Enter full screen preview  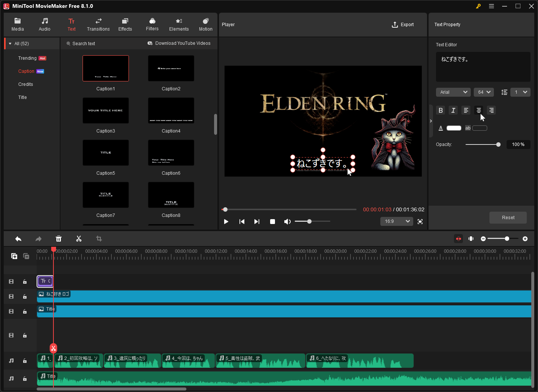tap(420, 221)
